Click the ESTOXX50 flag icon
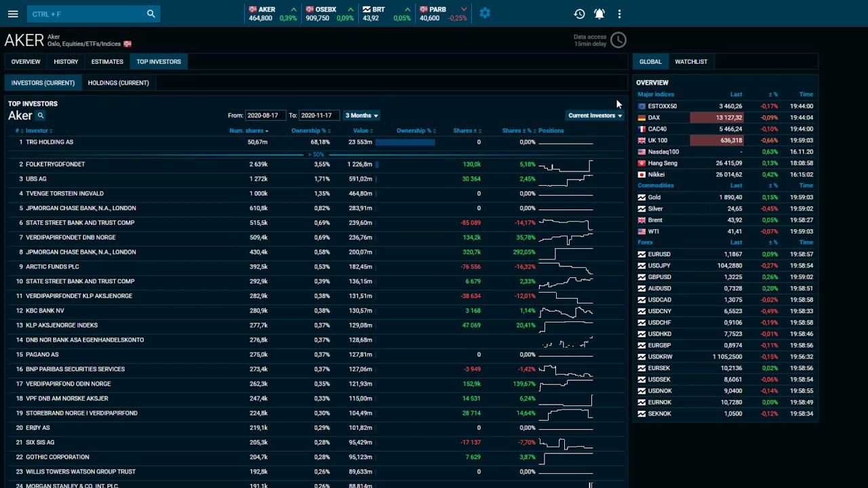 [642, 106]
